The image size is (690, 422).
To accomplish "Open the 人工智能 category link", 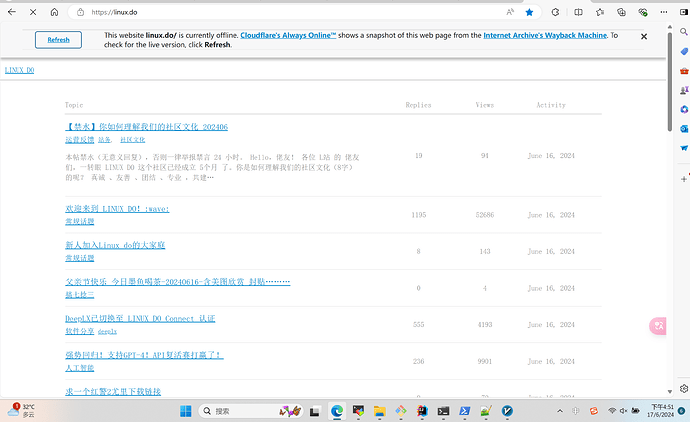I will tap(80, 367).
